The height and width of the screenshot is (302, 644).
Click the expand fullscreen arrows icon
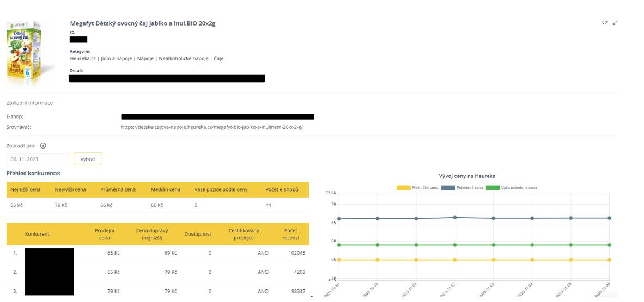[x=615, y=23]
